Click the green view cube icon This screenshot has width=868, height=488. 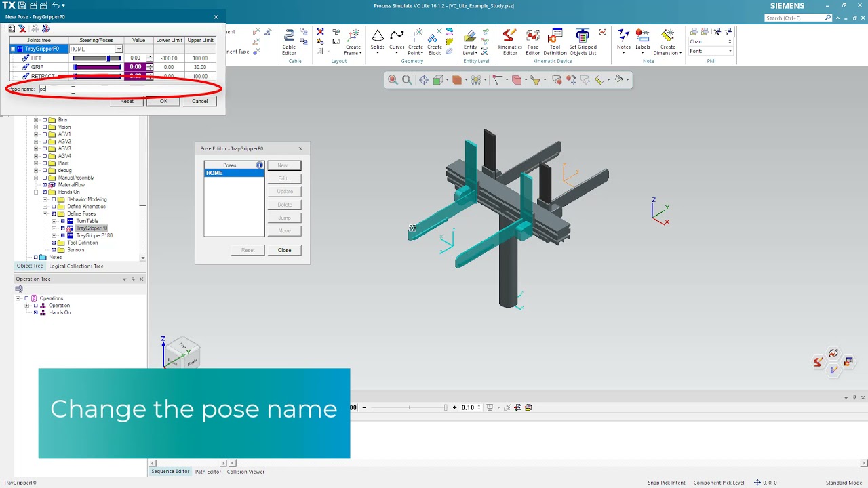pyautogui.click(x=438, y=80)
